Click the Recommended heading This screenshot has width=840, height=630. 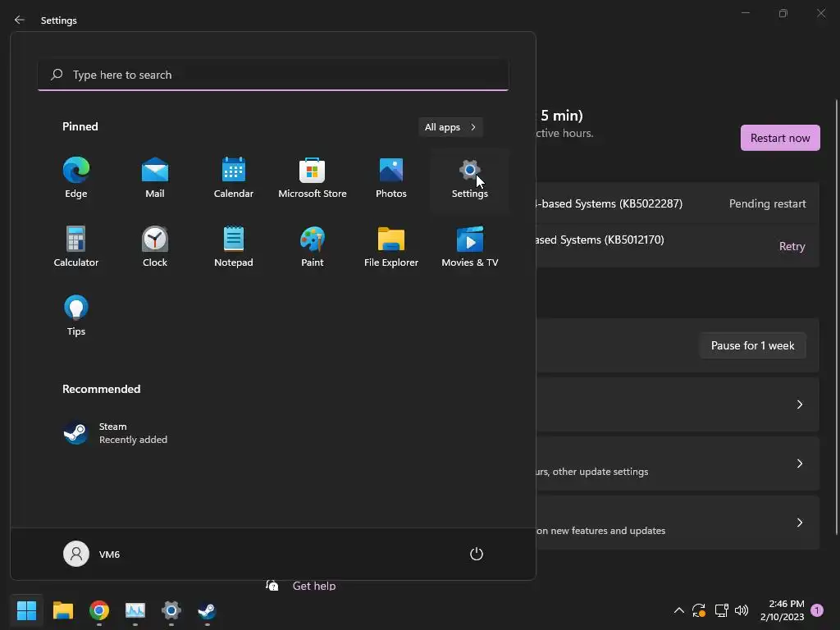point(101,389)
